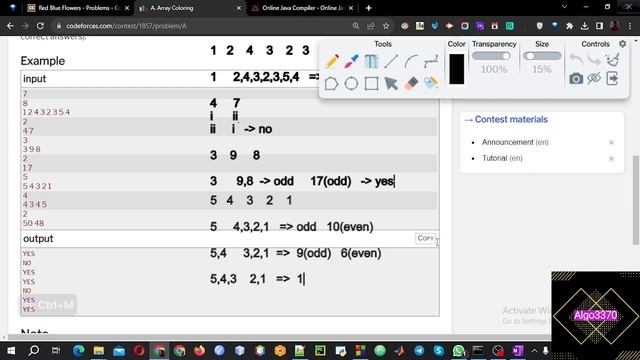
Task: Expand system tray hidden icons
Action: click(534, 351)
